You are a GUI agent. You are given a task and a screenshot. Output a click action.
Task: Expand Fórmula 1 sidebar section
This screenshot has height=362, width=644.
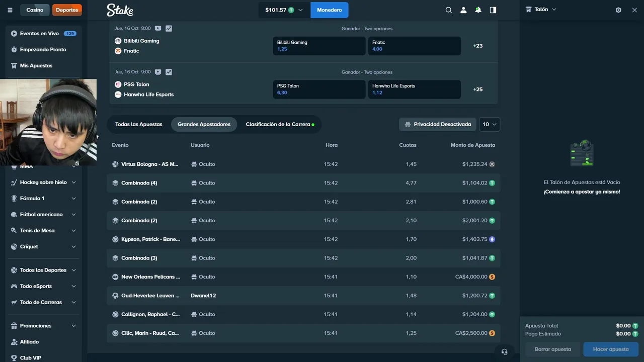click(x=73, y=199)
